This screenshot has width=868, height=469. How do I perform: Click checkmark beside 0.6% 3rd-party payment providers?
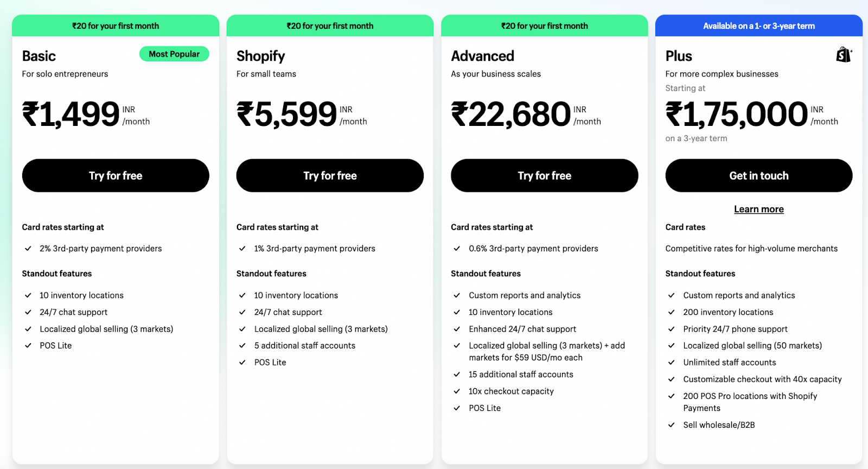(457, 249)
